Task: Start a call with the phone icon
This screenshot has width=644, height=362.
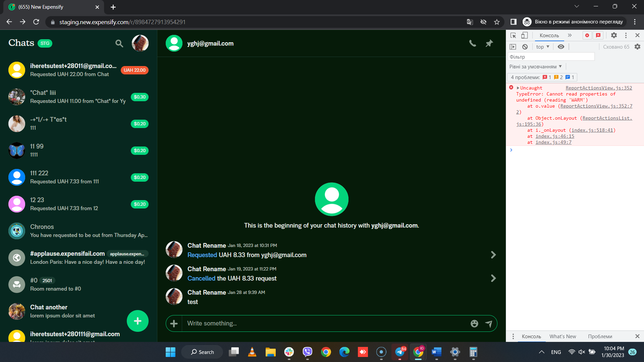Action: click(472, 43)
